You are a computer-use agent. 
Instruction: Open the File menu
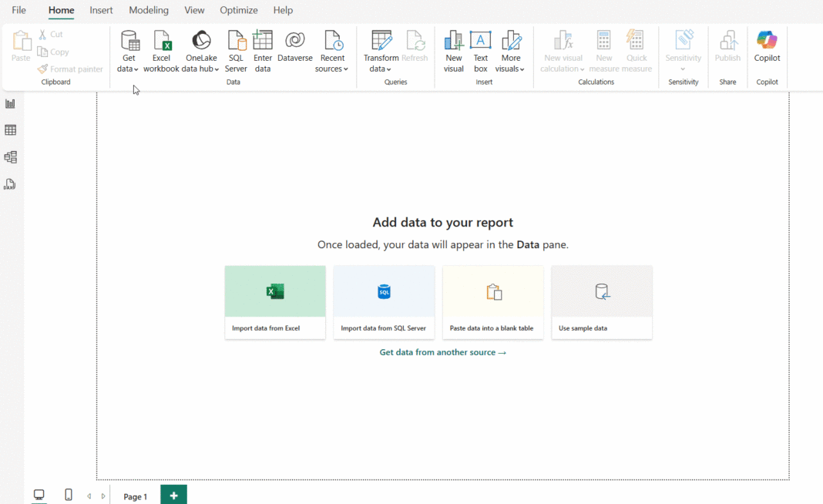[x=19, y=10]
